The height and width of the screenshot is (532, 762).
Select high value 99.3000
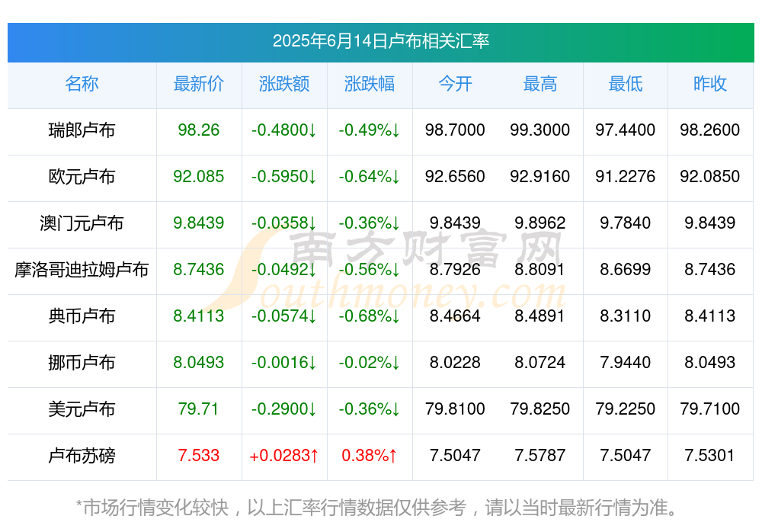(x=540, y=130)
